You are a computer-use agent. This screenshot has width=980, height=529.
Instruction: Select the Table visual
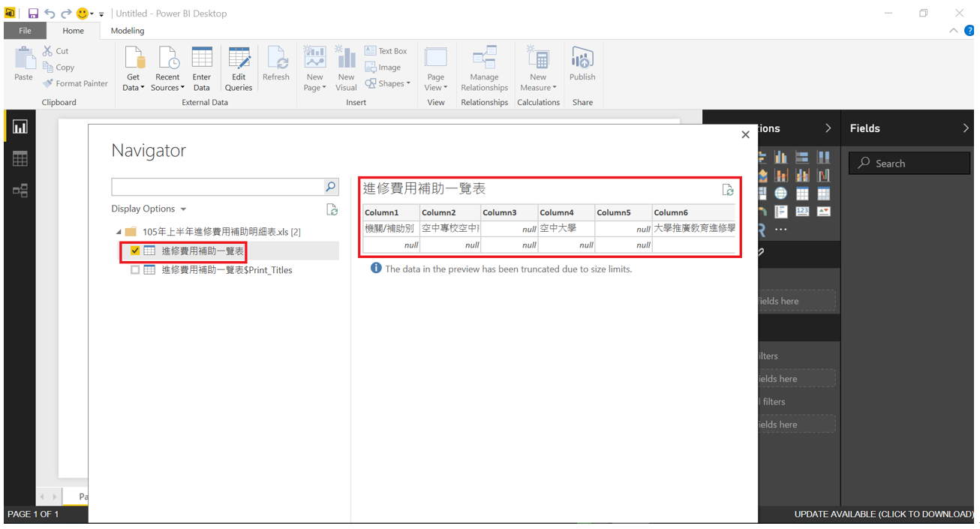pyautogui.click(x=802, y=194)
